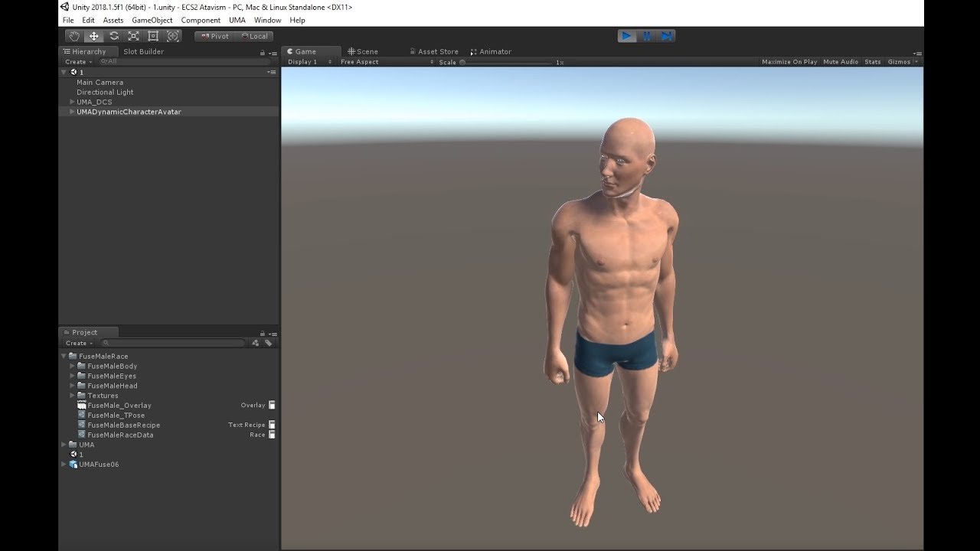This screenshot has height=551, width=980.
Task: Open Search by Label filter in Project
Action: tap(268, 343)
